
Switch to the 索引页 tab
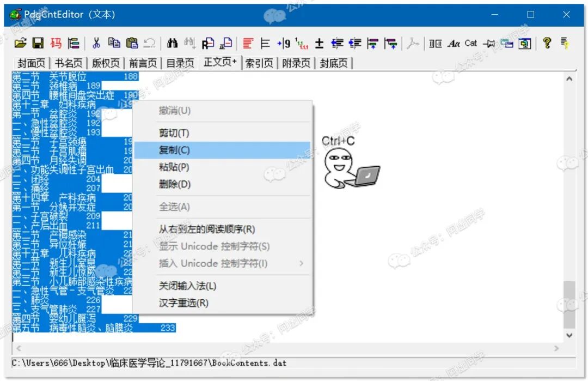pos(259,63)
